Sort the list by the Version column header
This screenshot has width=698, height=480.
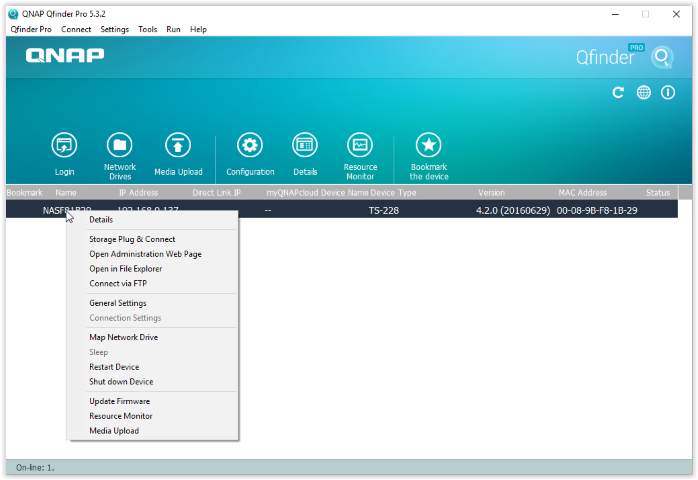(491, 192)
